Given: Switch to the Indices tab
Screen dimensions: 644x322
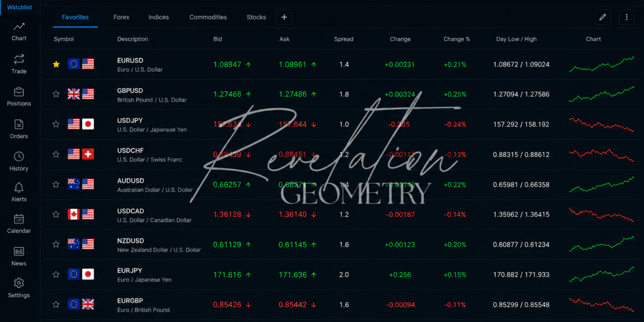Looking at the screenshot, I should [158, 17].
